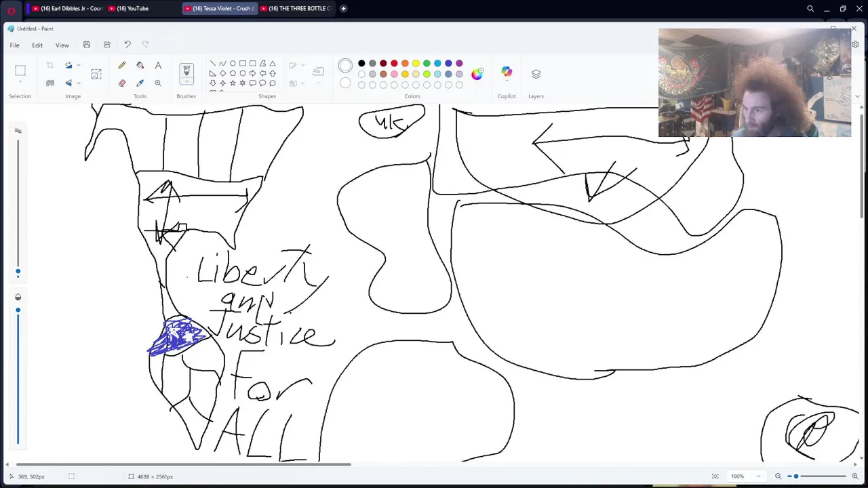The width and height of the screenshot is (868, 488).
Task: Open the View menu
Action: 62,45
